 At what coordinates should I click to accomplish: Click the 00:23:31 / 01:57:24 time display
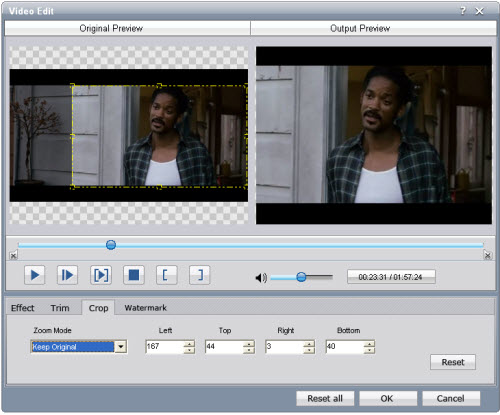[391, 277]
